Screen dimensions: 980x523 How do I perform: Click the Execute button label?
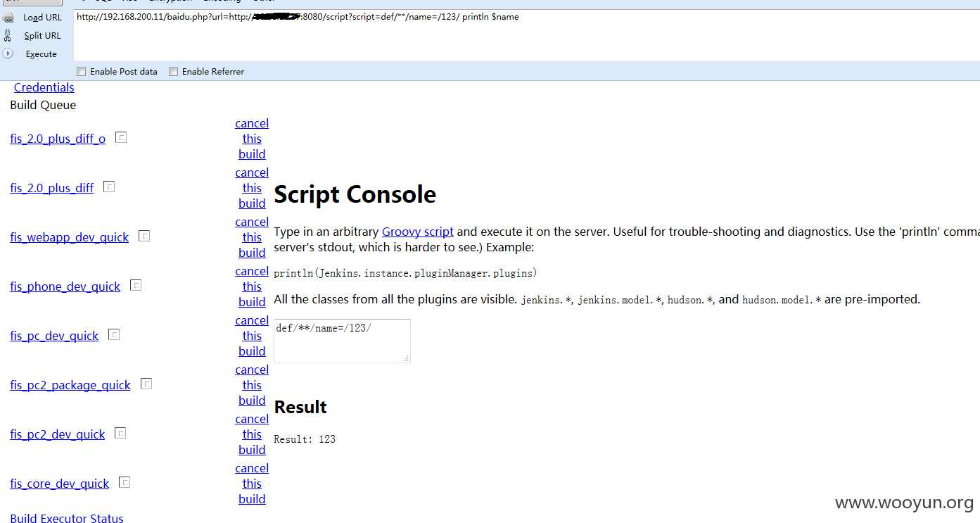click(41, 54)
